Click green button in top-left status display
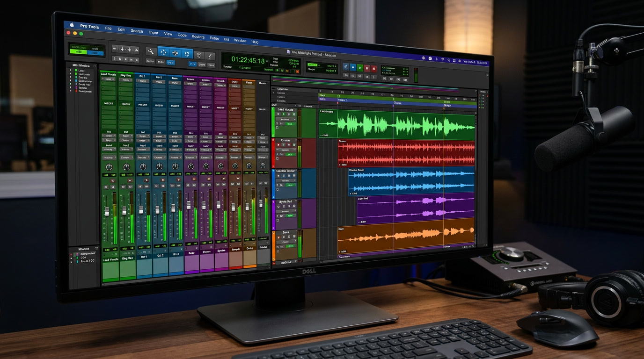The height and width of the screenshot is (359, 644). [78, 52]
